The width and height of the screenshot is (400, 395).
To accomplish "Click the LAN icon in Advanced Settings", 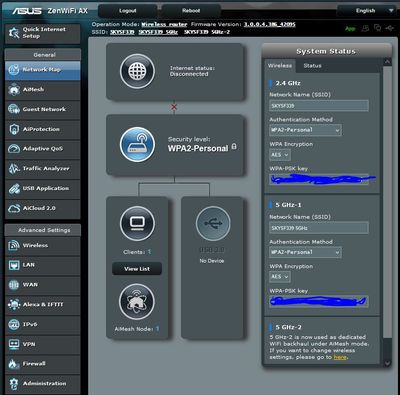I will pos(14,265).
